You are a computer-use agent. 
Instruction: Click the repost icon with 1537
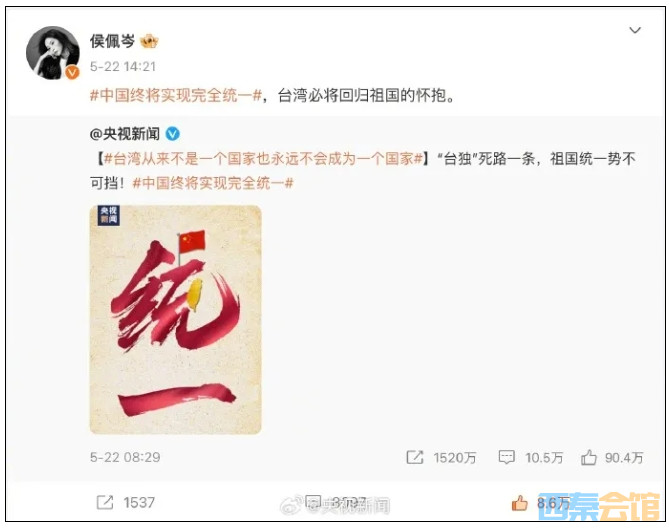[x=105, y=502]
